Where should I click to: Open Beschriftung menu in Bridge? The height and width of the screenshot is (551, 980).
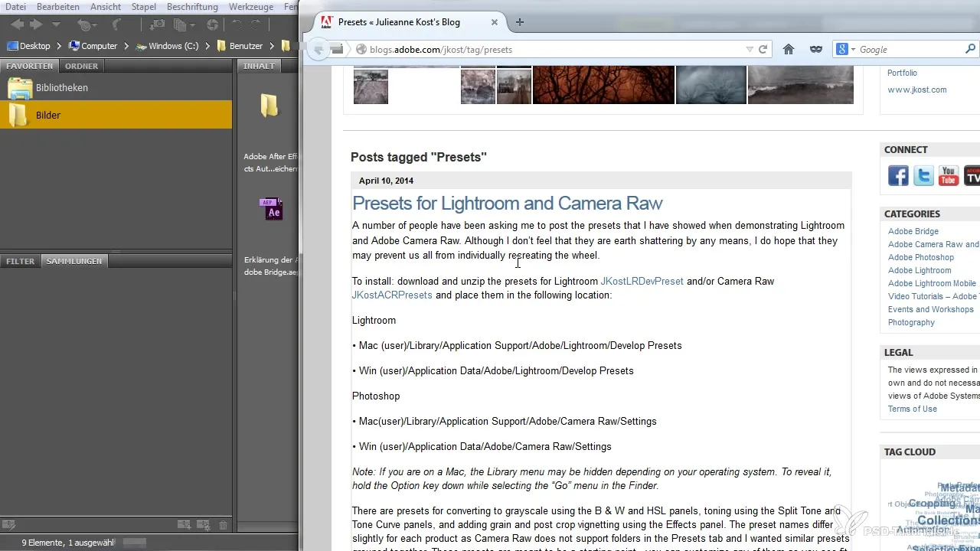point(192,7)
